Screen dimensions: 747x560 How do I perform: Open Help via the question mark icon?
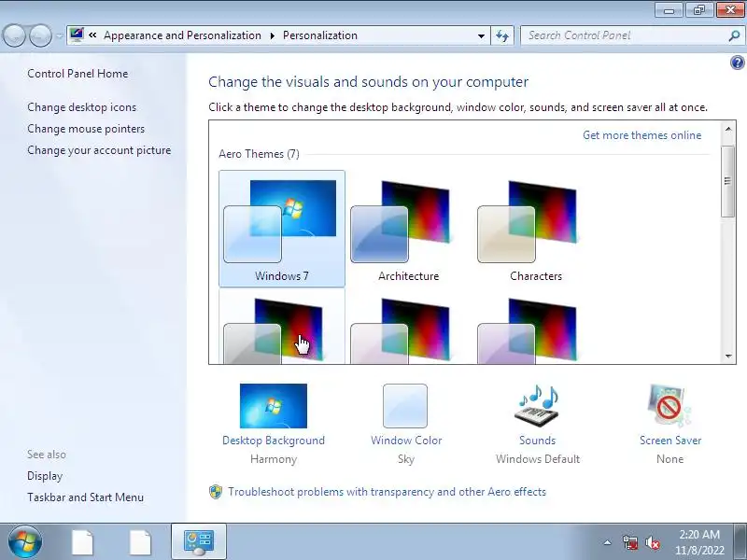pos(737,63)
